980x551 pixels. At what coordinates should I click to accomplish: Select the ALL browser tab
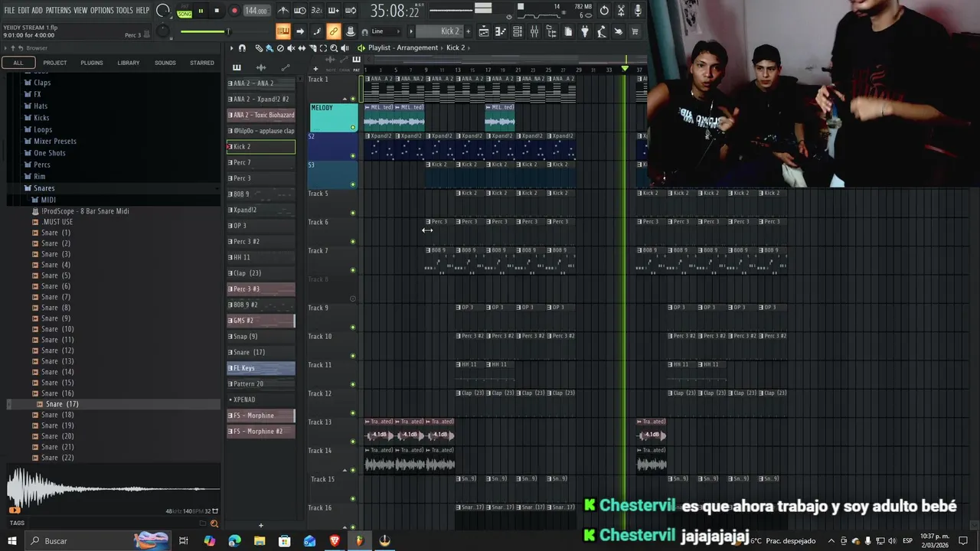(x=18, y=63)
